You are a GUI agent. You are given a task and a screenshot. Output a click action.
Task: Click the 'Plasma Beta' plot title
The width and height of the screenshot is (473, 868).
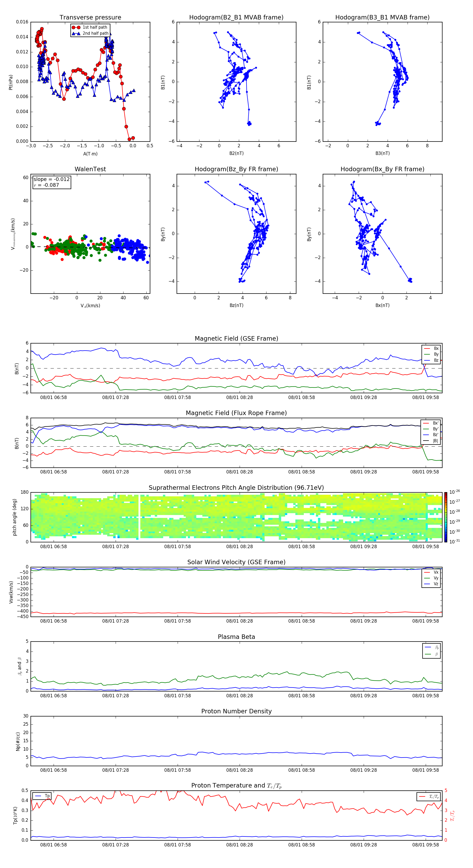pyautogui.click(x=236, y=637)
